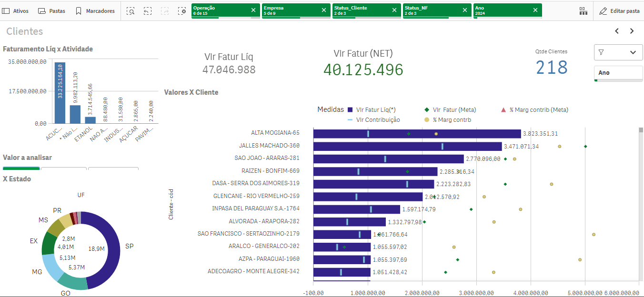Toggle Vlr Fatur Líq(*) legend measure
The width and height of the screenshot is (644, 297).
click(x=372, y=109)
